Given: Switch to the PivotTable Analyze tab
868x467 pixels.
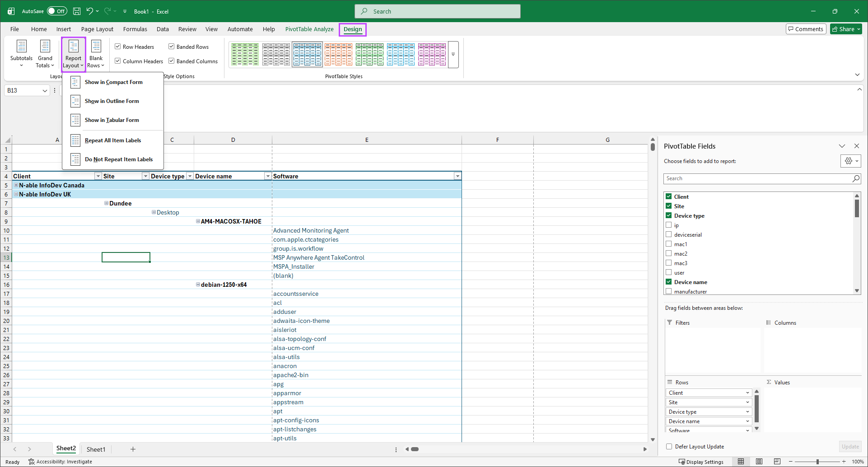Looking at the screenshot, I should [x=309, y=29].
